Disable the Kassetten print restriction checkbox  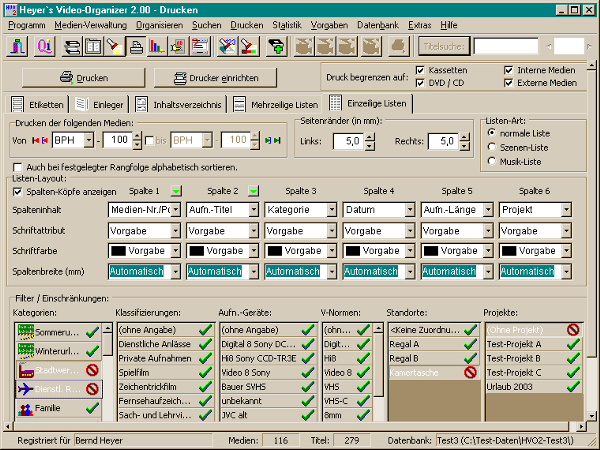pyautogui.click(x=421, y=70)
